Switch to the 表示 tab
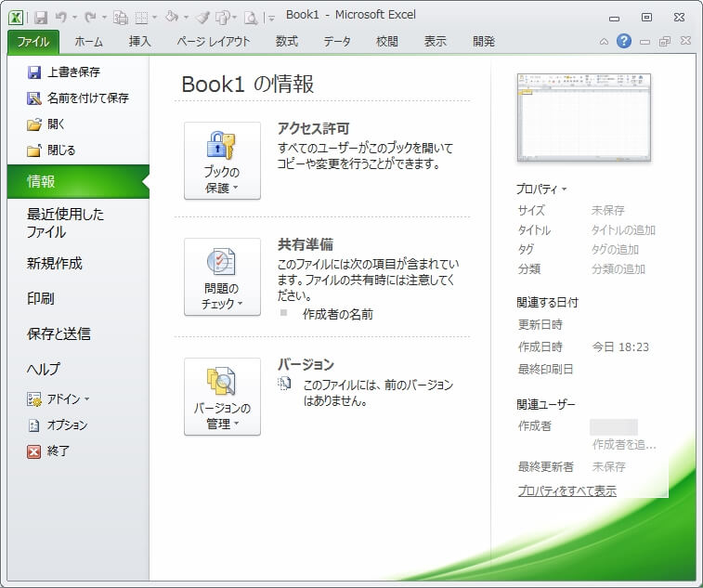Viewport: 703px width, 588px height. tap(436, 42)
